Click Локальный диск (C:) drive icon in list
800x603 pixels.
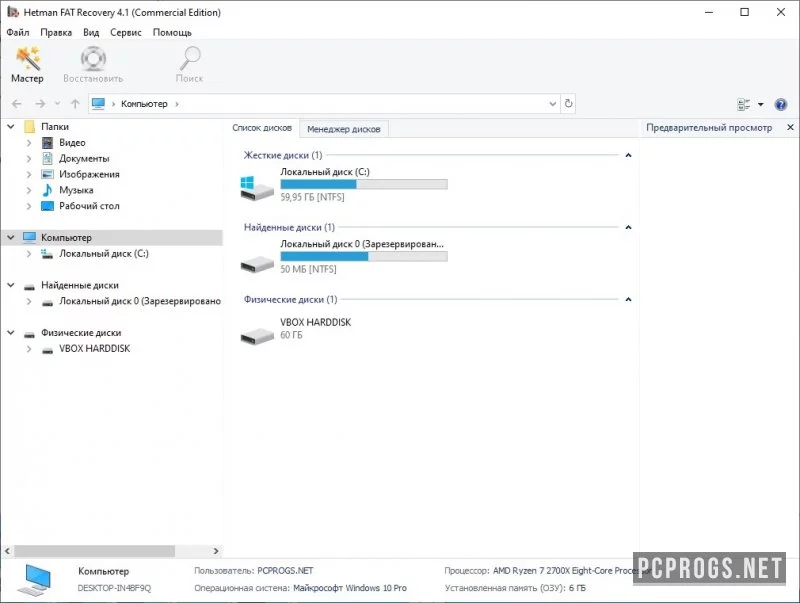(x=257, y=188)
